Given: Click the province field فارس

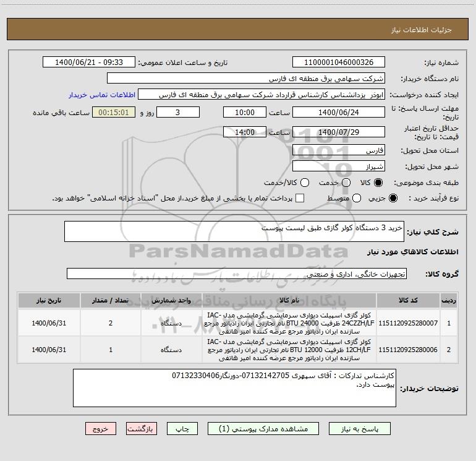Looking at the screenshot, I should tap(339, 150).
